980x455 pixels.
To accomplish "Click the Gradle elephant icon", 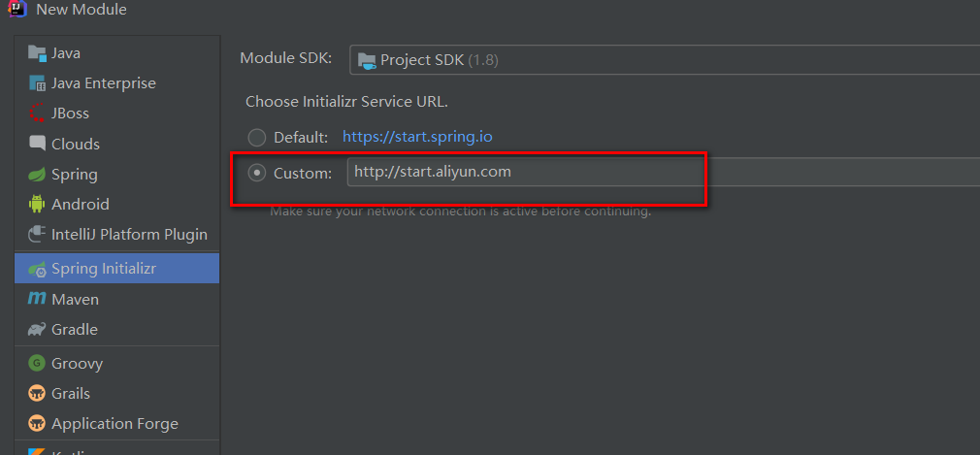I will (x=38, y=330).
